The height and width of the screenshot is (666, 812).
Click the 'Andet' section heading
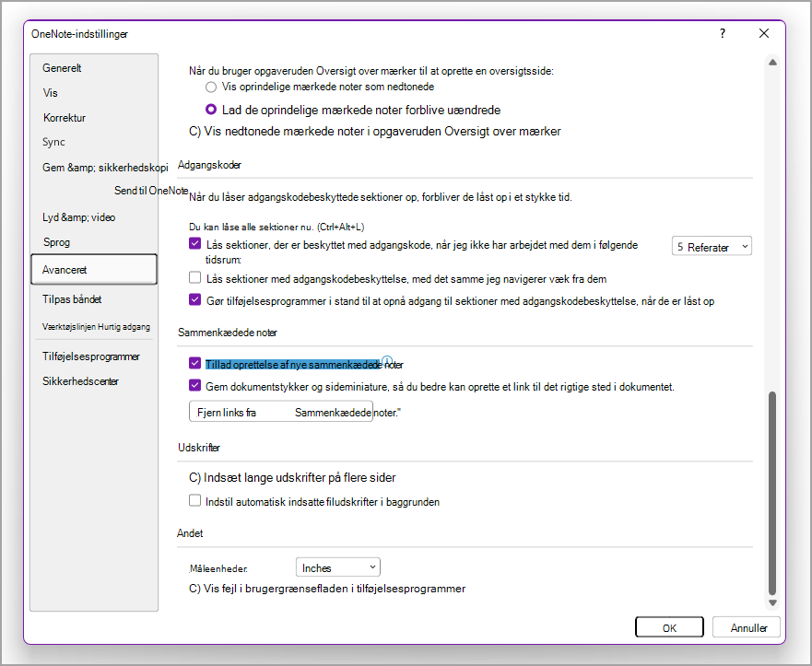point(190,533)
